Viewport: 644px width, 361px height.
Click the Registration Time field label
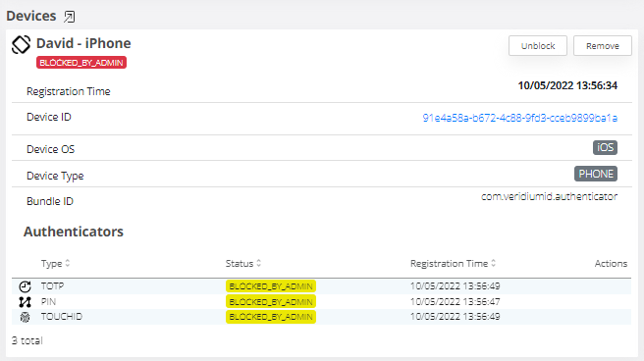[69, 91]
